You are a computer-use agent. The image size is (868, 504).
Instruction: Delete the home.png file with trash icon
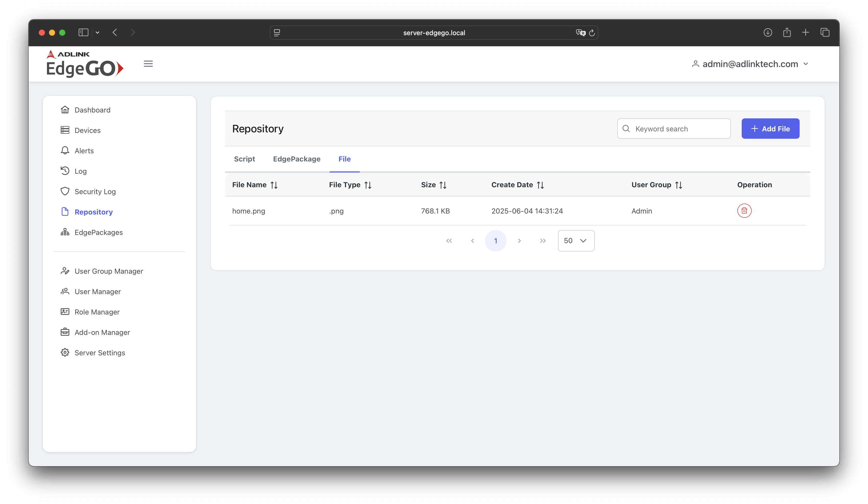tap(744, 211)
